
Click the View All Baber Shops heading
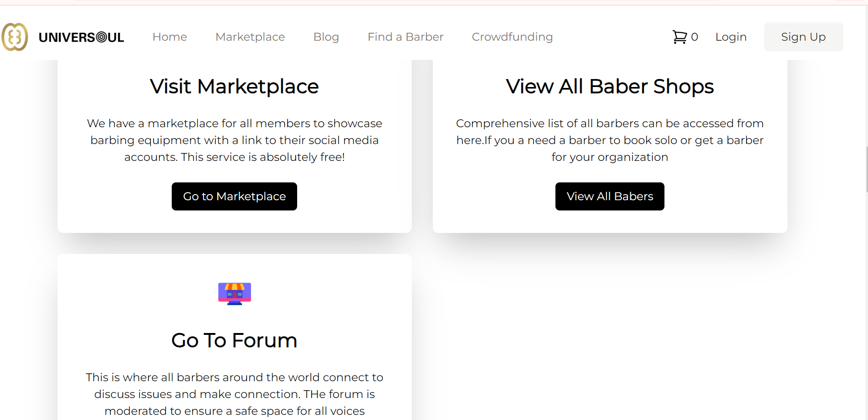tap(609, 86)
